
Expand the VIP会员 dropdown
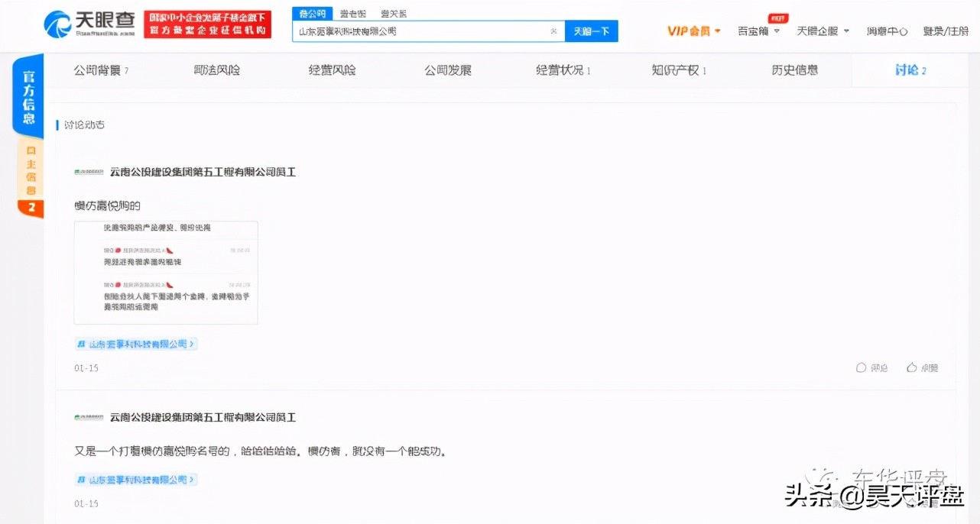coord(719,31)
